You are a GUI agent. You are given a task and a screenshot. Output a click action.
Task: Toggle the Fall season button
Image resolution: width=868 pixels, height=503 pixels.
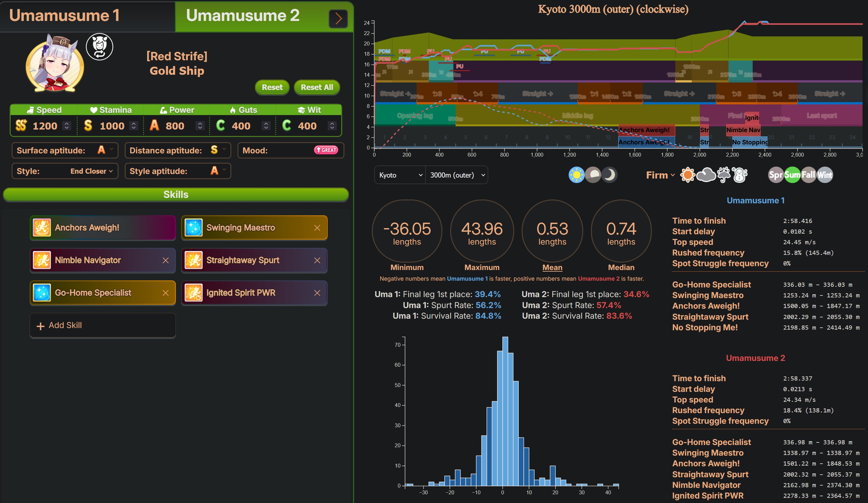pos(808,175)
